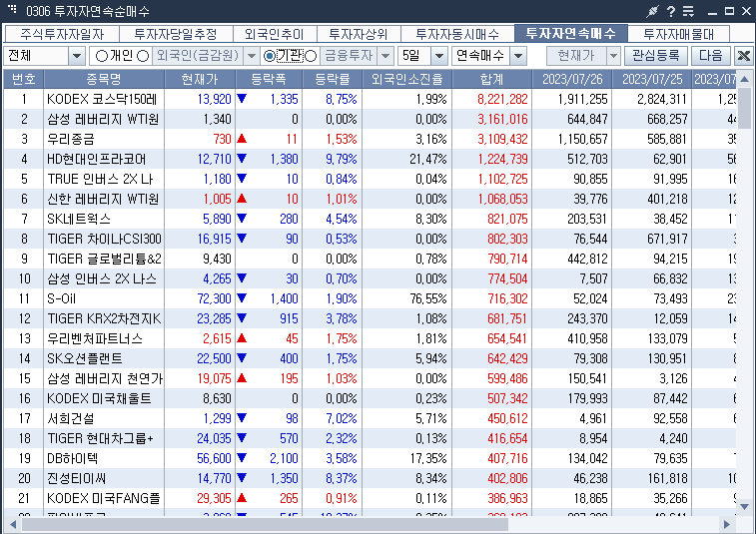The width and height of the screenshot is (756, 534).
Task: Select the radio button beside 금융투자
Action: [x=311, y=56]
